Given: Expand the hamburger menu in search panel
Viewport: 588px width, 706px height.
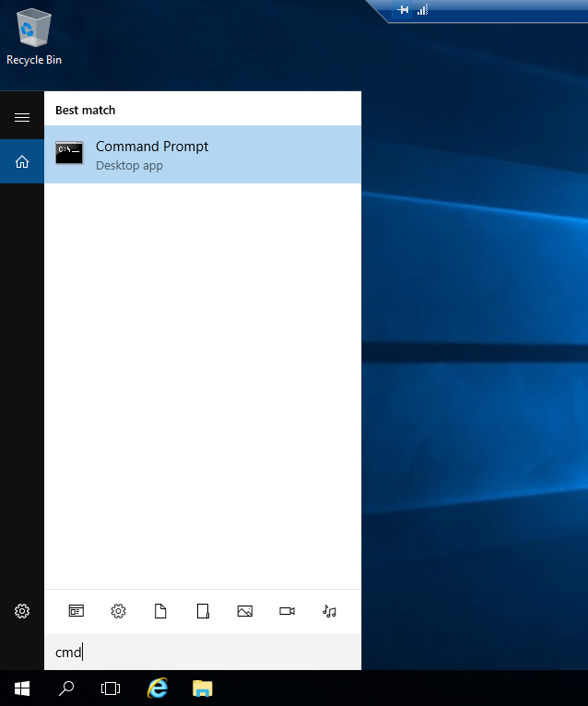Looking at the screenshot, I should (x=22, y=118).
